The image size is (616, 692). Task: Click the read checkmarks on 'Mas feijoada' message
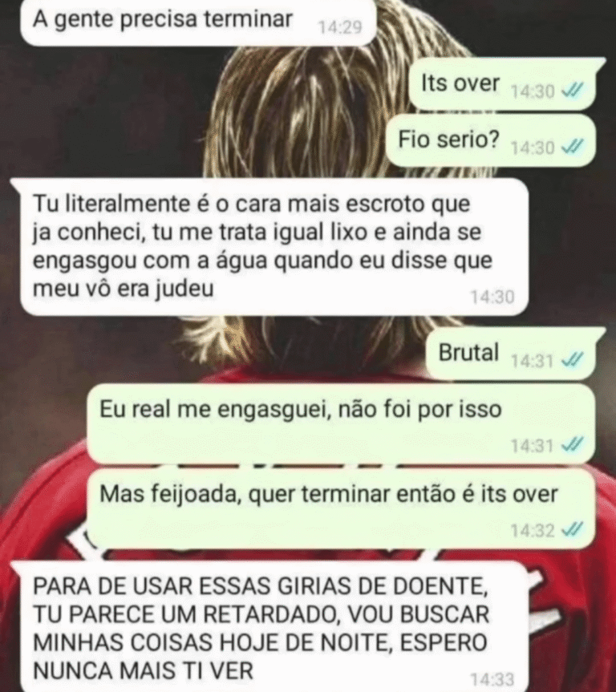(572, 529)
